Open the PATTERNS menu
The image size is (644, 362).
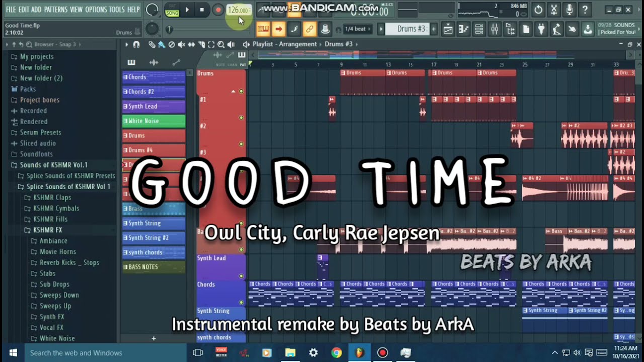tap(55, 10)
